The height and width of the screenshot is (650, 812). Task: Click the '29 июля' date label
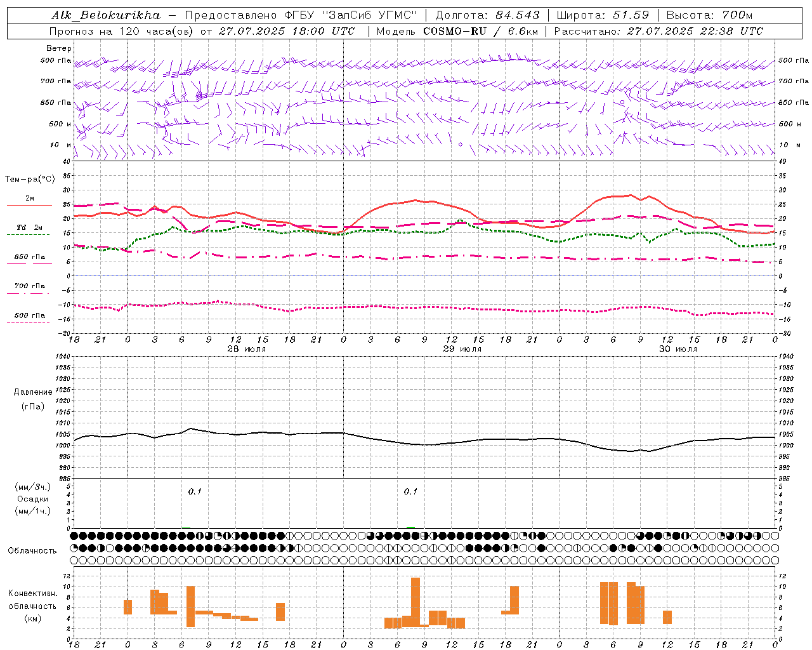(x=462, y=349)
